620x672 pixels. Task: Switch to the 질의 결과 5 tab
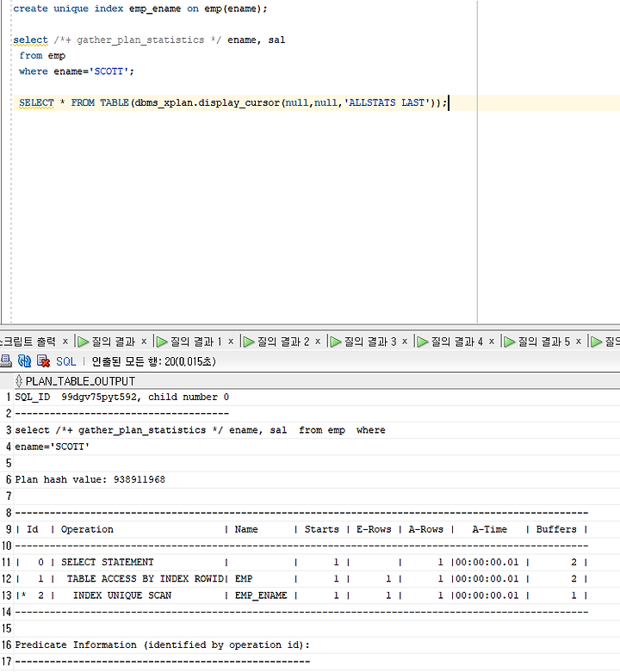544,342
